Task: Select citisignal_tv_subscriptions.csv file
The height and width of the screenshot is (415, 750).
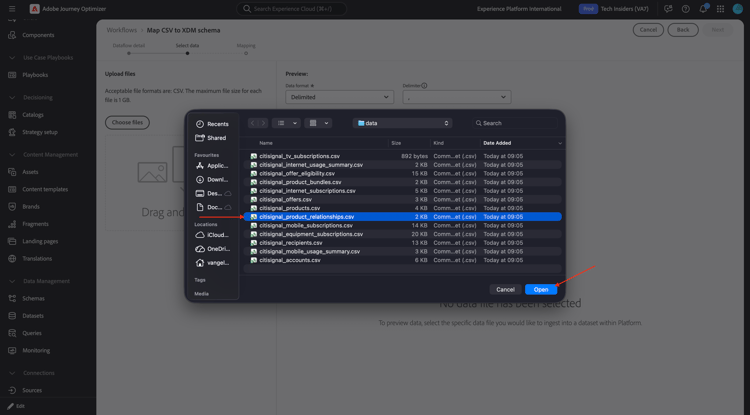Action: (402, 156)
